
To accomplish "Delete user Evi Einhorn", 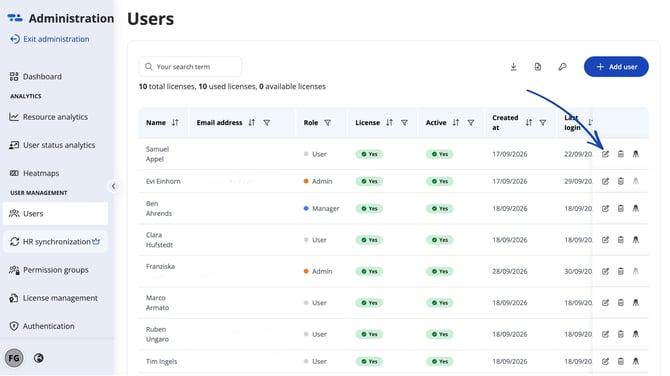I will tap(620, 181).
